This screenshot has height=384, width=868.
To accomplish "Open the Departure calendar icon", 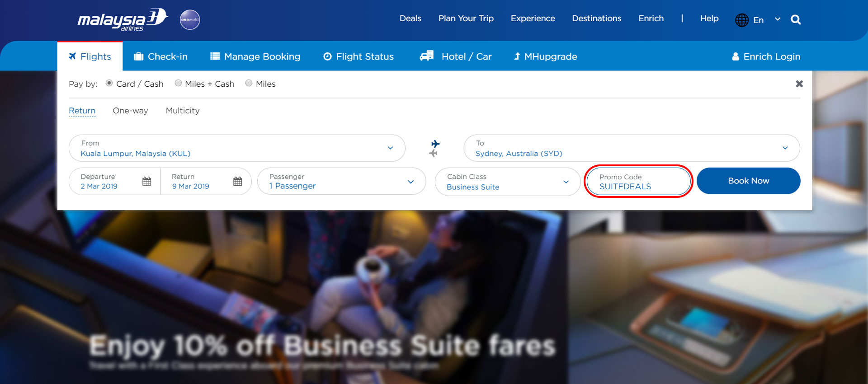I will pyautogui.click(x=146, y=181).
